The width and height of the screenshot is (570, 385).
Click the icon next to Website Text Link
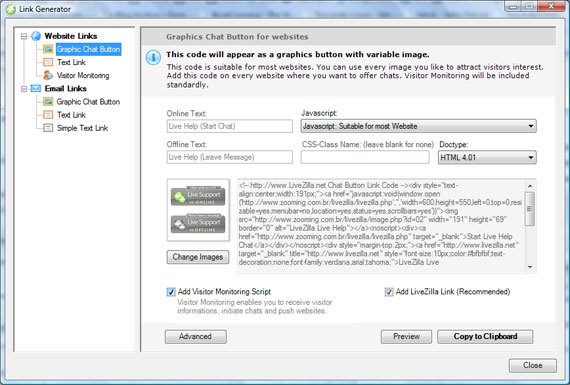click(48, 62)
